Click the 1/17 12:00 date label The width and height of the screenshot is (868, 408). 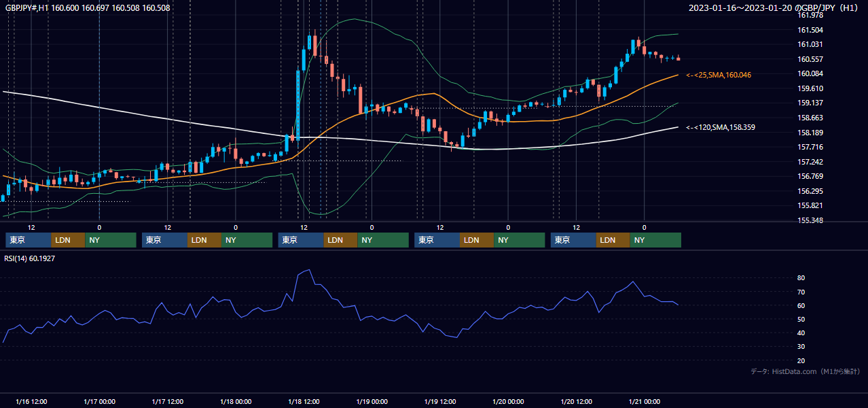[x=168, y=401]
